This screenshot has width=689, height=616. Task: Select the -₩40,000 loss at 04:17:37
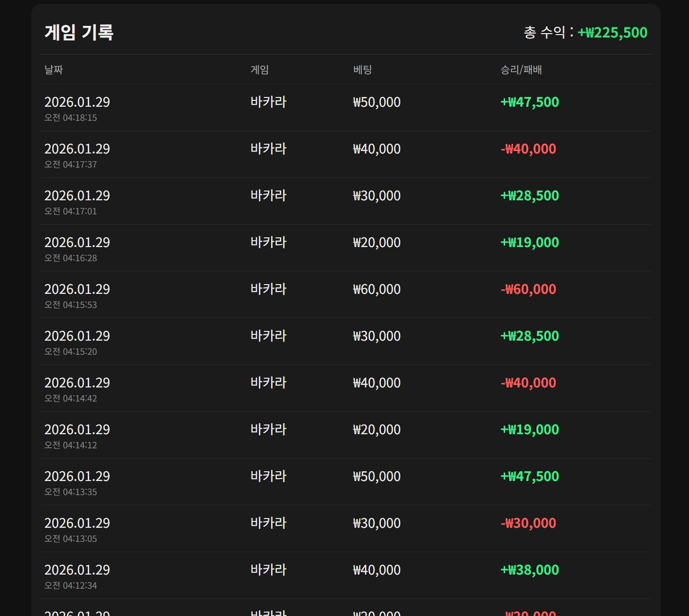(528, 149)
